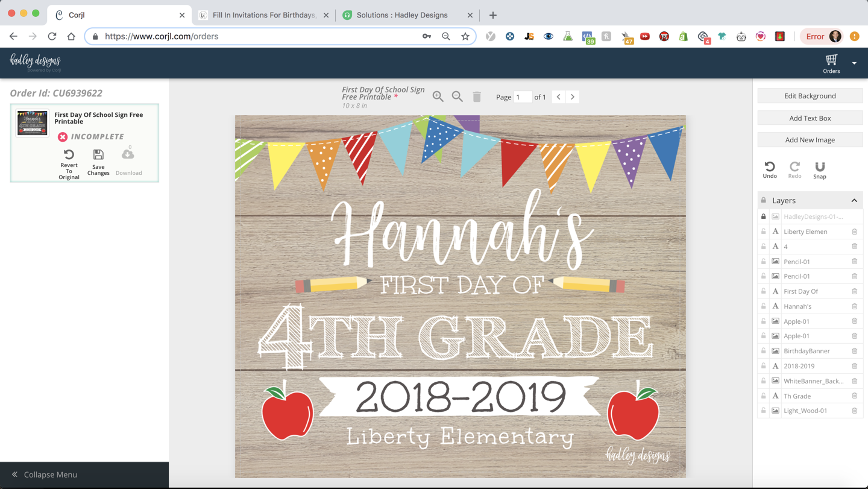Screen dimensions: 868x489
Task: Click the trash icon beside zoom controls
Action: pos(477,96)
